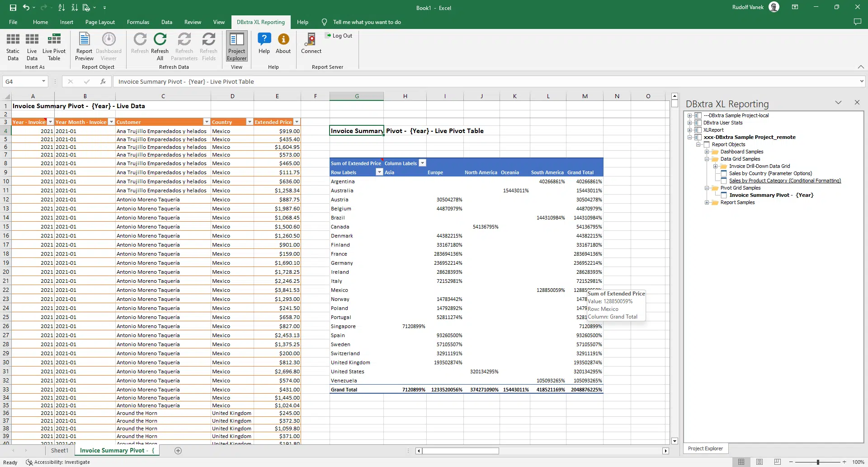868x467 pixels.
Task: Click horizontal scrollbar thumb
Action: (x=460, y=451)
